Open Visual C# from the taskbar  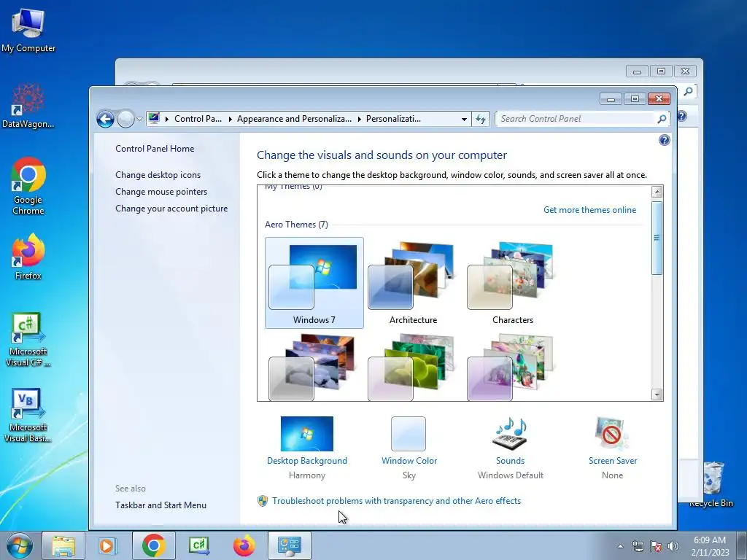(199, 545)
